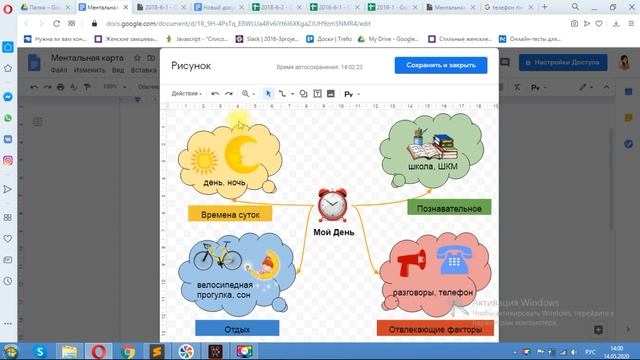Screen dimensions: 640x360
Task: Take snapshot with camera icon in address bar
Action: click(x=574, y=24)
